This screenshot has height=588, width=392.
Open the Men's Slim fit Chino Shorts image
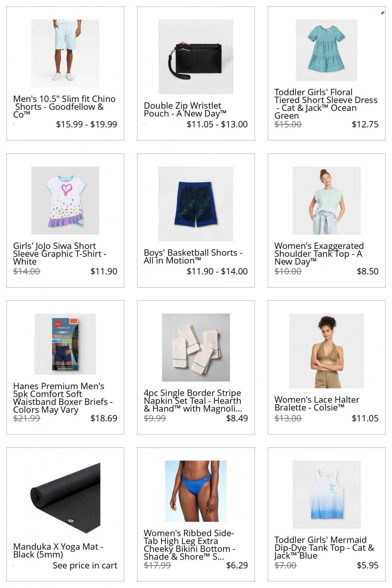[65, 53]
